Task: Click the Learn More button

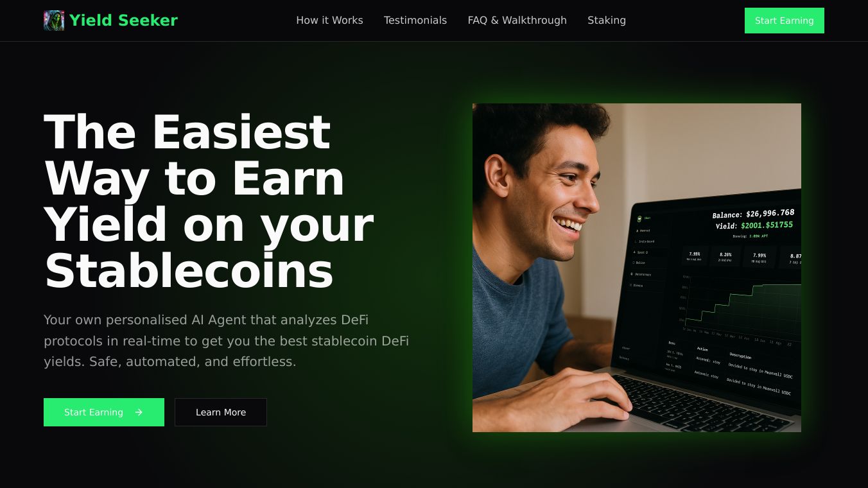Action: [221, 412]
